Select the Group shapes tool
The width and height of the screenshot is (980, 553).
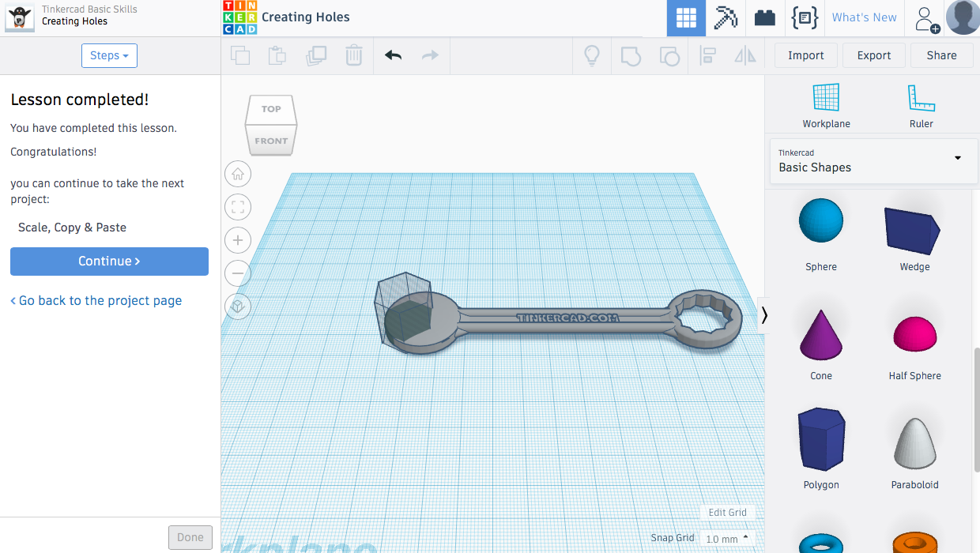(x=631, y=55)
